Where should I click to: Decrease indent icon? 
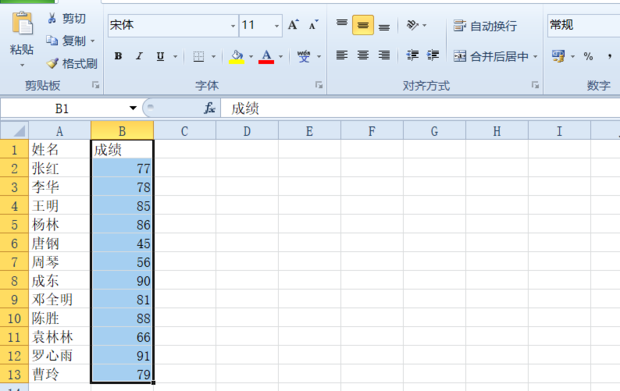point(412,55)
